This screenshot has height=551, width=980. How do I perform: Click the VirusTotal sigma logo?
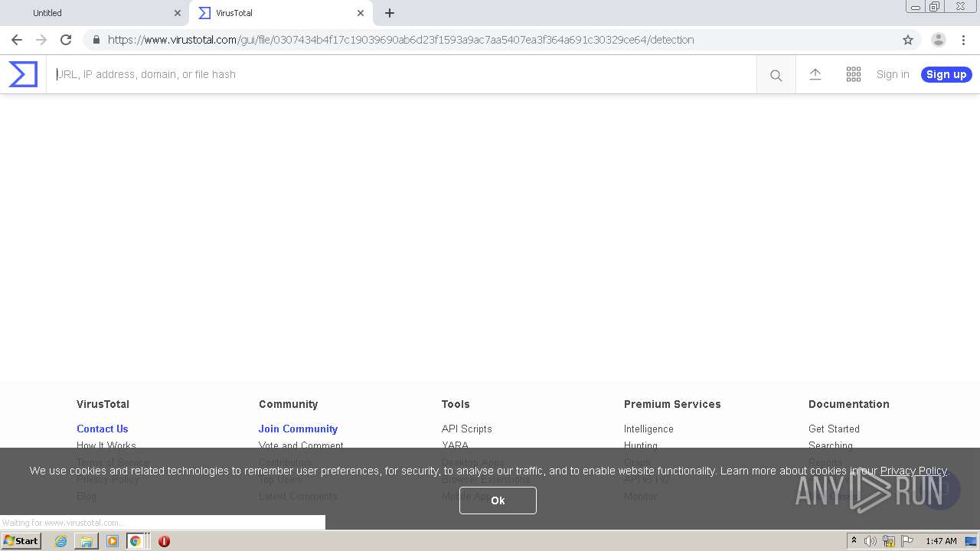[23, 74]
